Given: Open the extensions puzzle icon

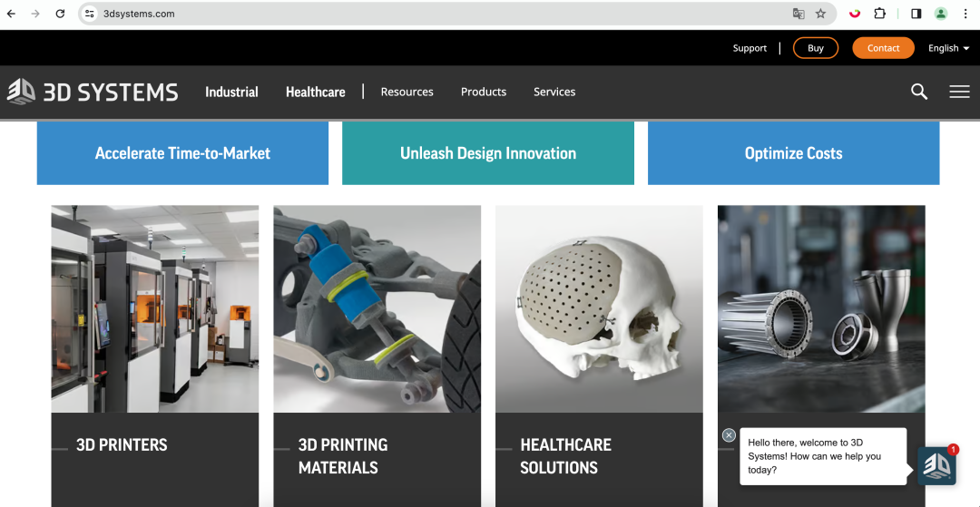Looking at the screenshot, I should click(879, 13).
